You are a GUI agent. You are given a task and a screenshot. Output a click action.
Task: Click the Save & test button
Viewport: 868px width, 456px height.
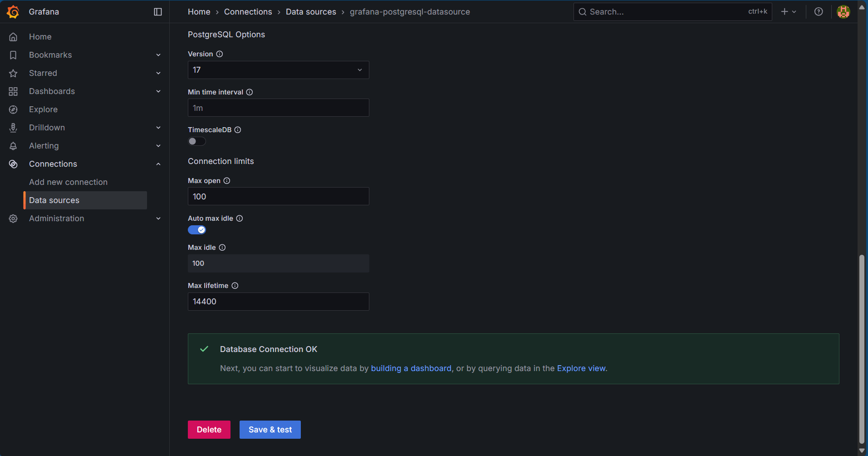point(270,430)
